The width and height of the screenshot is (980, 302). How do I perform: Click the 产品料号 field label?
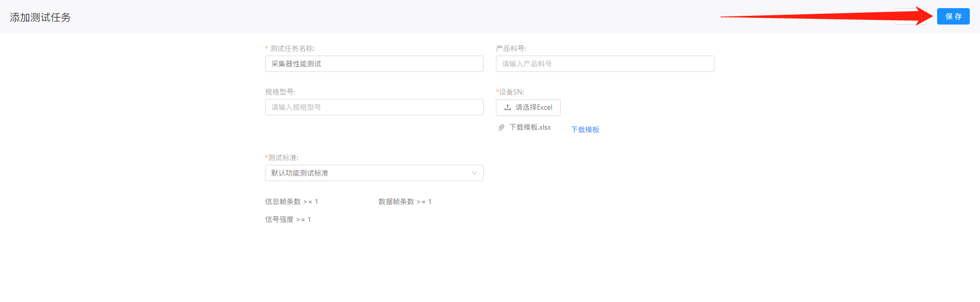pos(511,48)
